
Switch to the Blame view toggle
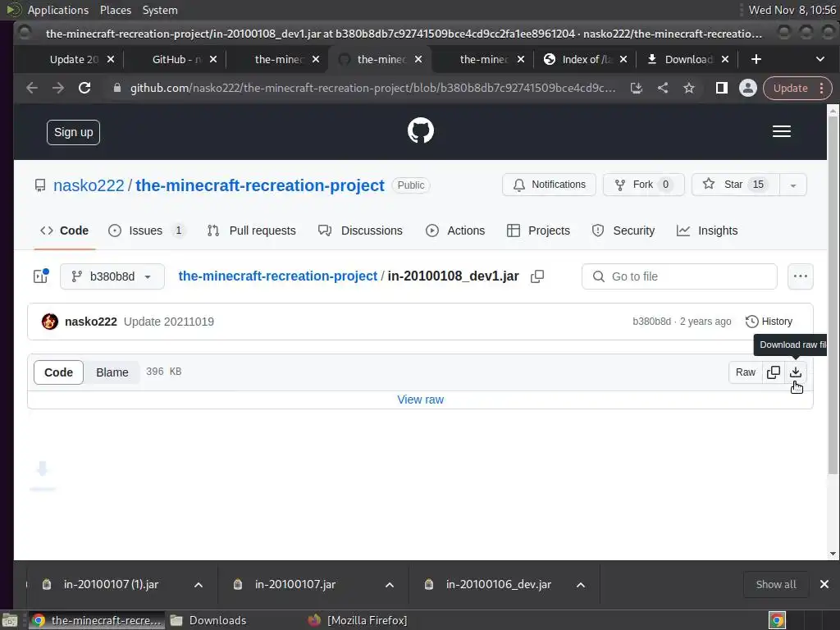pyautogui.click(x=112, y=372)
